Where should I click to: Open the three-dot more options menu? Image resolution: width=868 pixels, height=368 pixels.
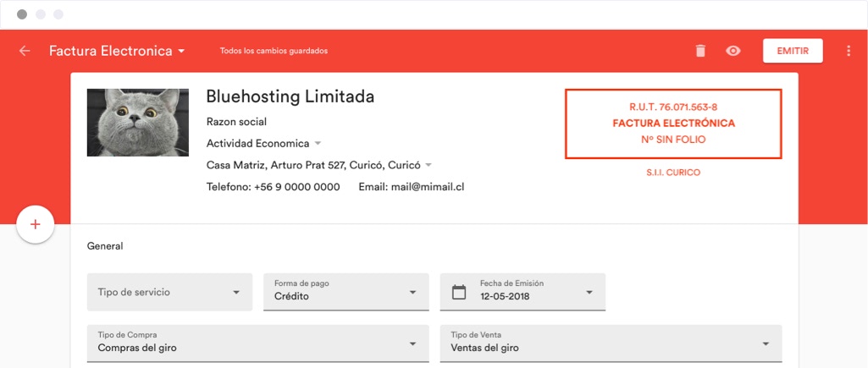pos(849,51)
